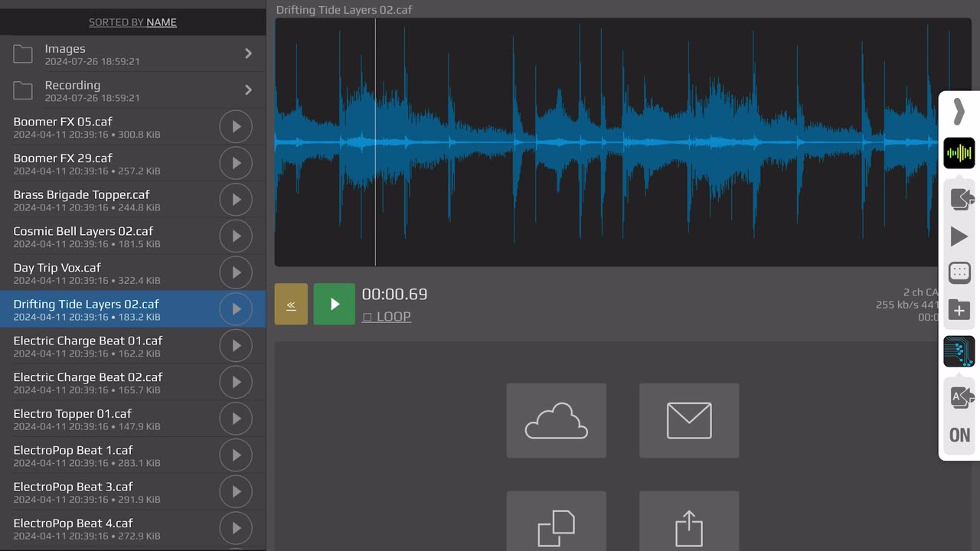This screenshot has height=551, width=980.
Task: Play the ElectroPop Beat 1.caf preview
Action: click(236, 455)
